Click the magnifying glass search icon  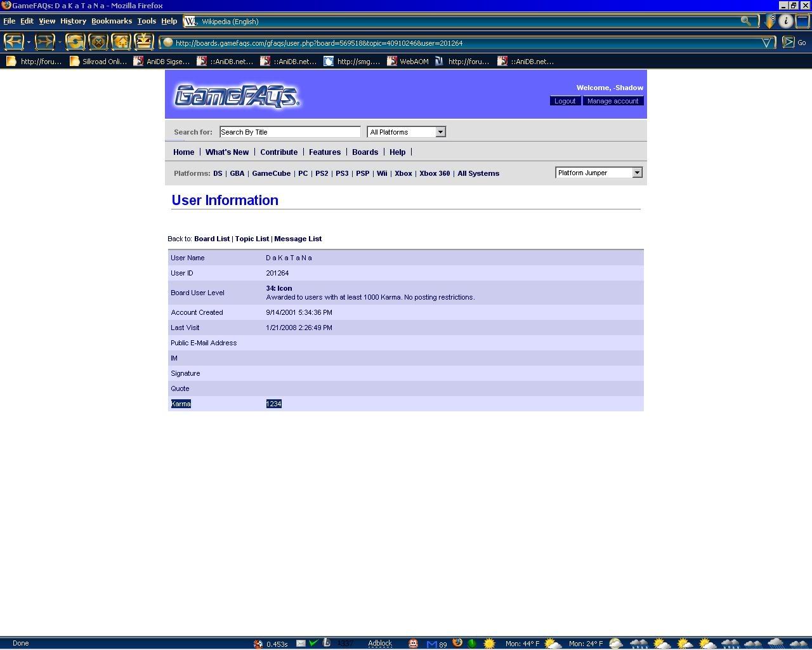tap(745, 21)
